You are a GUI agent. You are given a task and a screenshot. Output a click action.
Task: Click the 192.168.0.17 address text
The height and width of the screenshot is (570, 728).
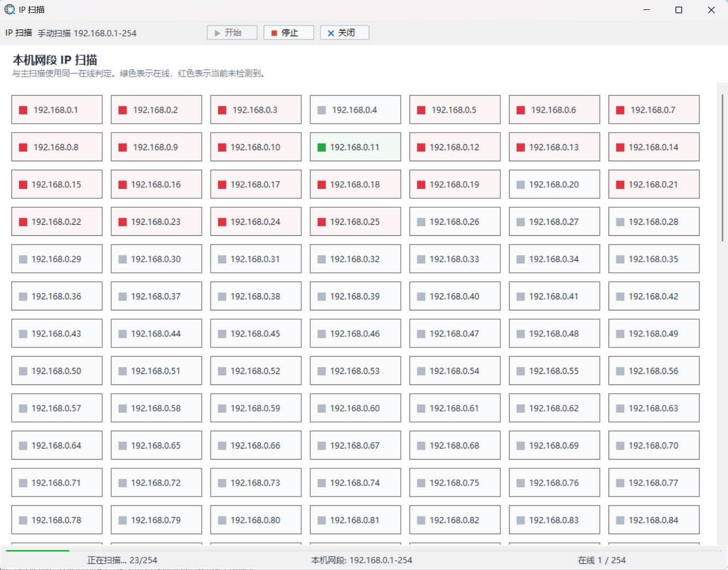coord(255,184)
